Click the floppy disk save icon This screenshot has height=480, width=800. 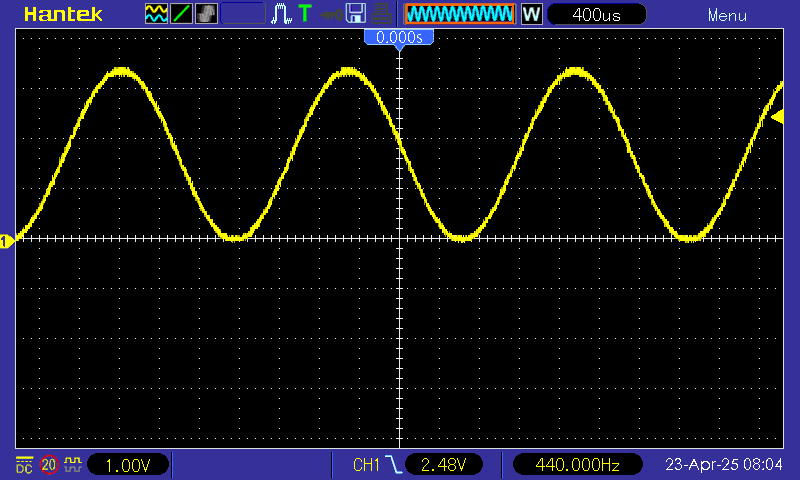[x=354, y=14]
